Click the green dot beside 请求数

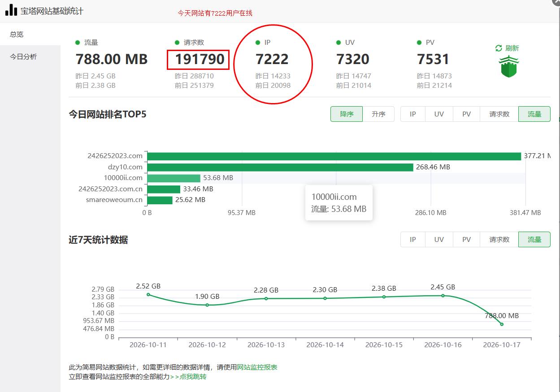pos(177,43)
